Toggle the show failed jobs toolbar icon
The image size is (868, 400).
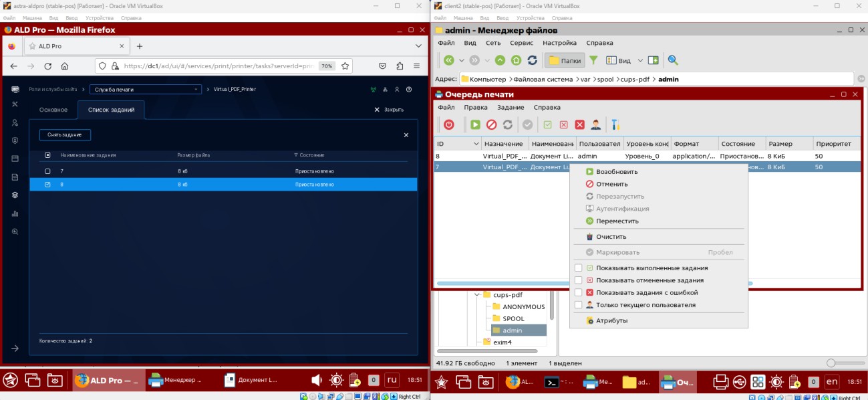tap(580, 124)
